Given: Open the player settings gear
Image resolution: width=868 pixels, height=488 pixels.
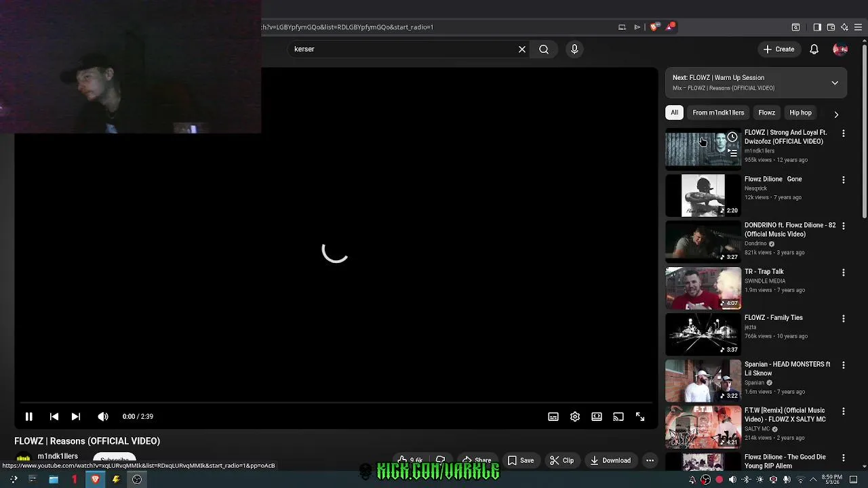Looking at the screenshot, I should pyautogui.click(x=575, y=417).
